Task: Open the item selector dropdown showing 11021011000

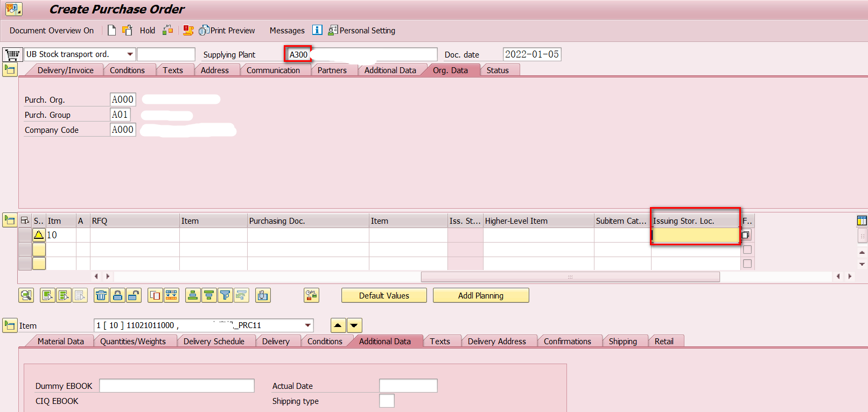Action: 308,325
